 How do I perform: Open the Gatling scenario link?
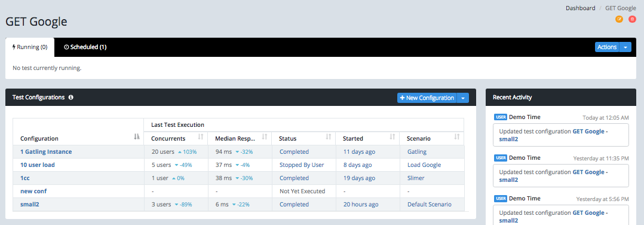tap(417, 152)
